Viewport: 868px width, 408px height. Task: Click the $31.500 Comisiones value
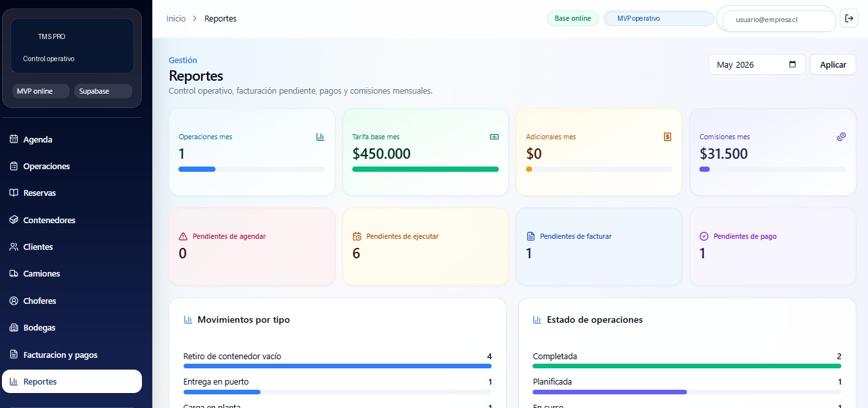[x=723, y=154]
